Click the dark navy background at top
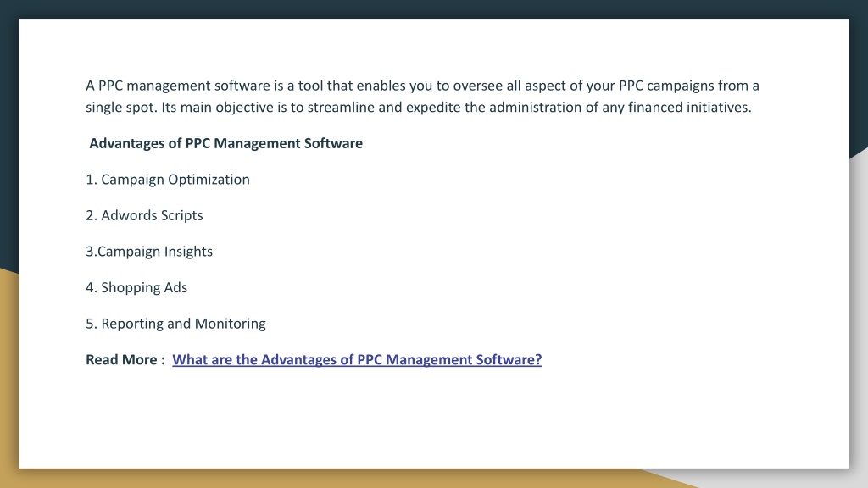This screenshot has width=868, height=488. point(434,8)
